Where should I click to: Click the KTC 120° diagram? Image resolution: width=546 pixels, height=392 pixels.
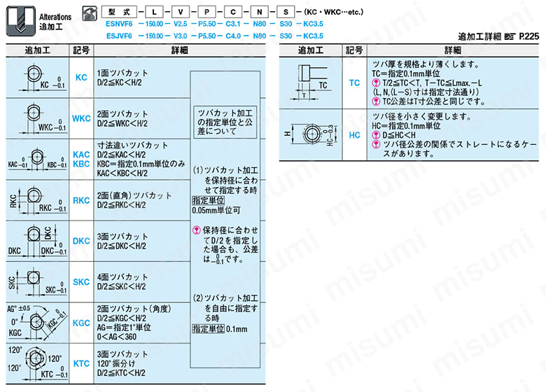click(x=38, y=363)
